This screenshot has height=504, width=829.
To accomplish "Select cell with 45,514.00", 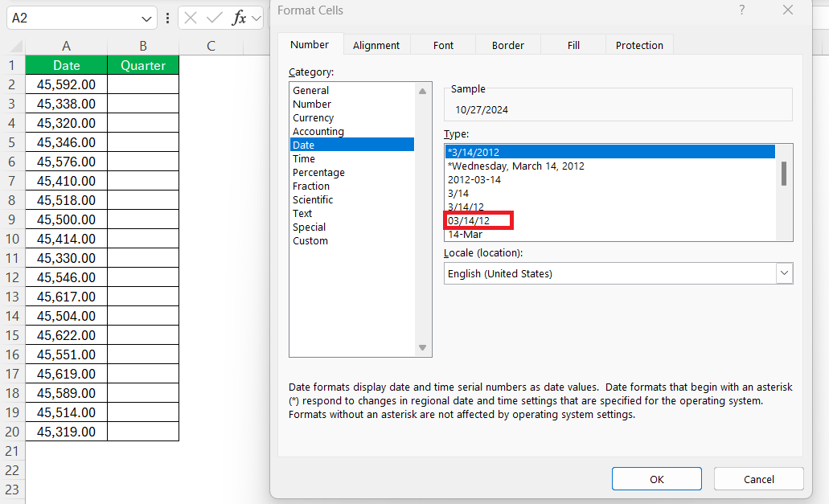I will [x=66, y=412].
